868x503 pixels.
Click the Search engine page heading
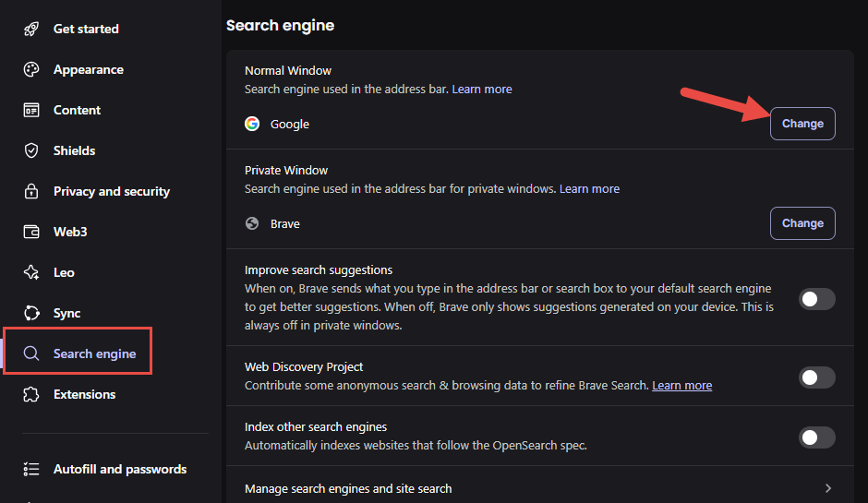pos(280,26)
